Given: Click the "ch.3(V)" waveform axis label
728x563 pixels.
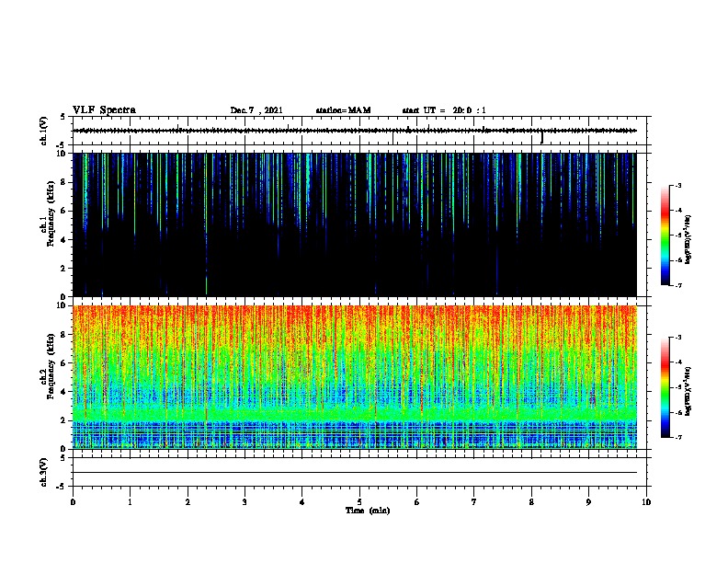Looking at the screenshot, I should click(x=44, y=472).
